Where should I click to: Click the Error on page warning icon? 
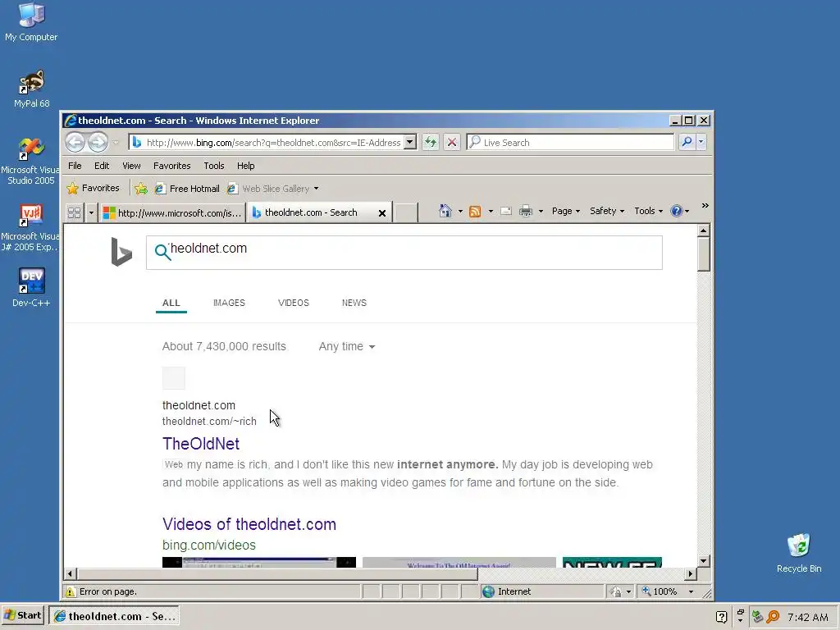click(71, 591)
